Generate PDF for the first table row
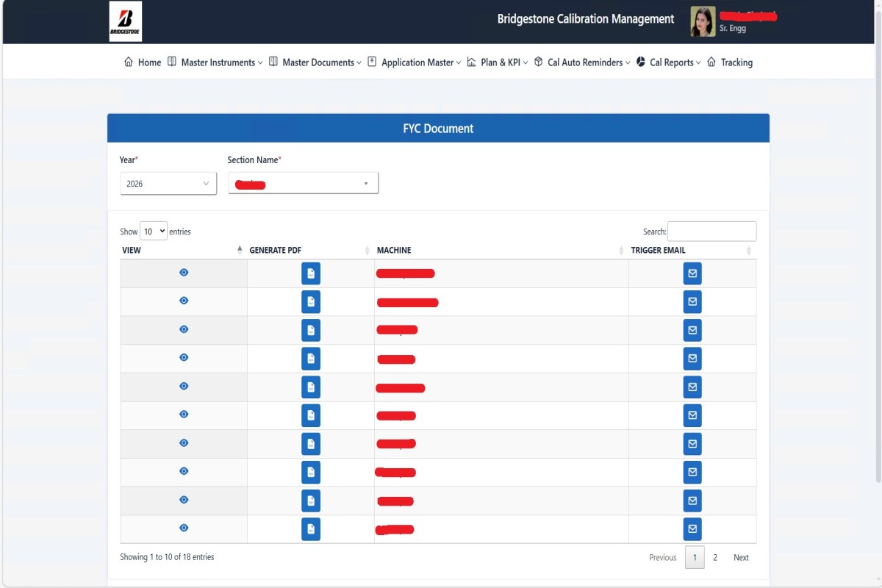The width and height of the screenshot is (882, 588). tap(311, 273)
